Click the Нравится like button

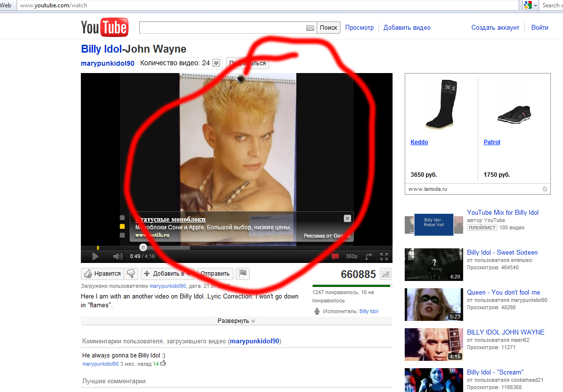coord(102,274)
